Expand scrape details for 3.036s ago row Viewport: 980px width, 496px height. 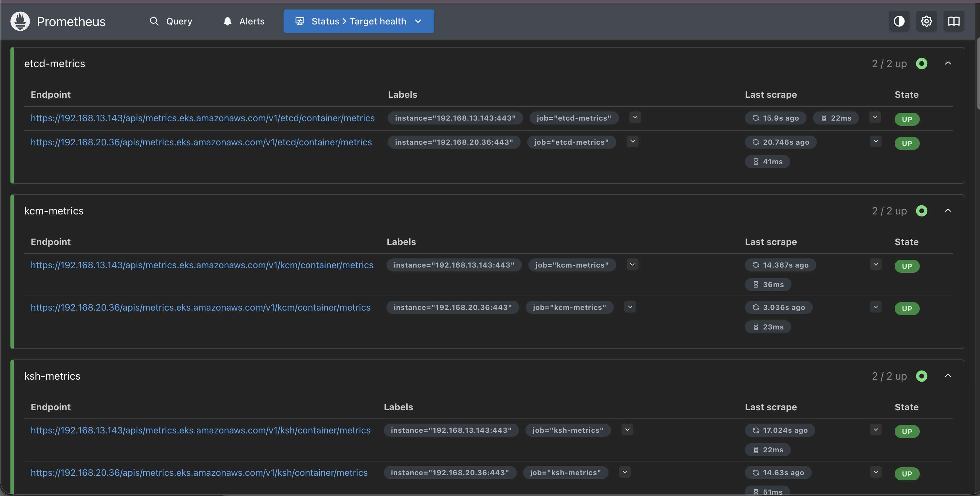tap(875, 307)
